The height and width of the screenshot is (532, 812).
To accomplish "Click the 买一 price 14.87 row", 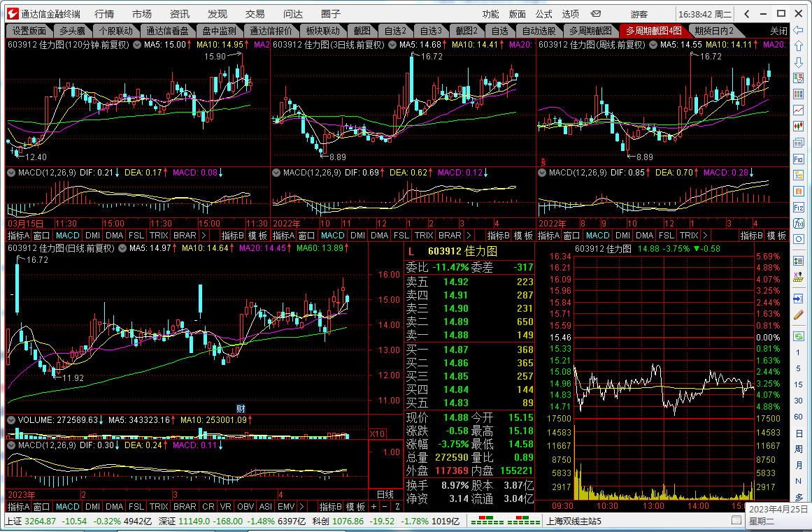I will click(x=469, y=350).
